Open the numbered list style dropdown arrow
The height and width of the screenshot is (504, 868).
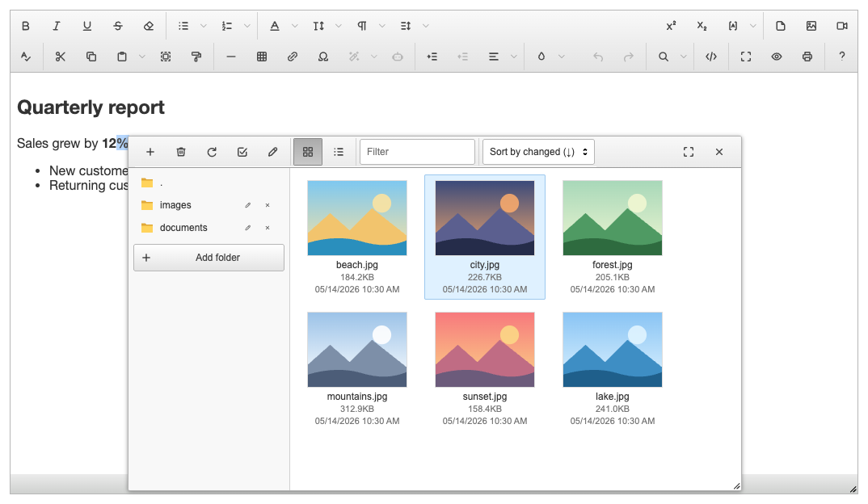pos(246,26)
